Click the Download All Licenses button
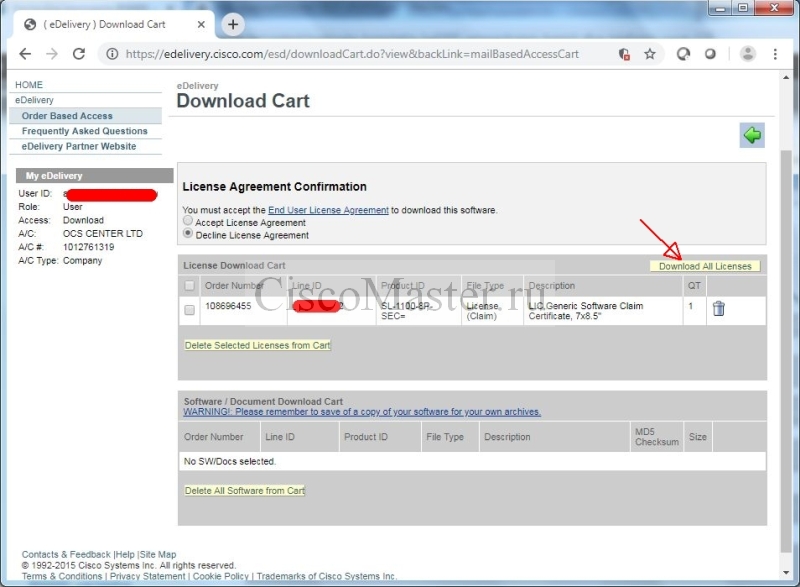 pos(705,266)
